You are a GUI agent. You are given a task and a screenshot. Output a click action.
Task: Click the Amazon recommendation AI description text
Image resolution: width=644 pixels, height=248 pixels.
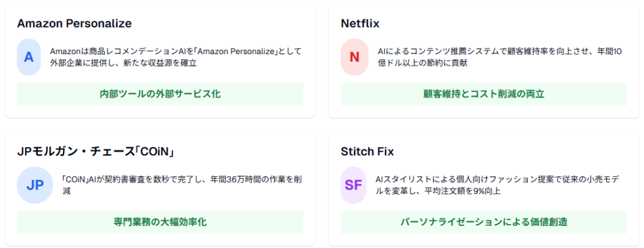(176, 57)
